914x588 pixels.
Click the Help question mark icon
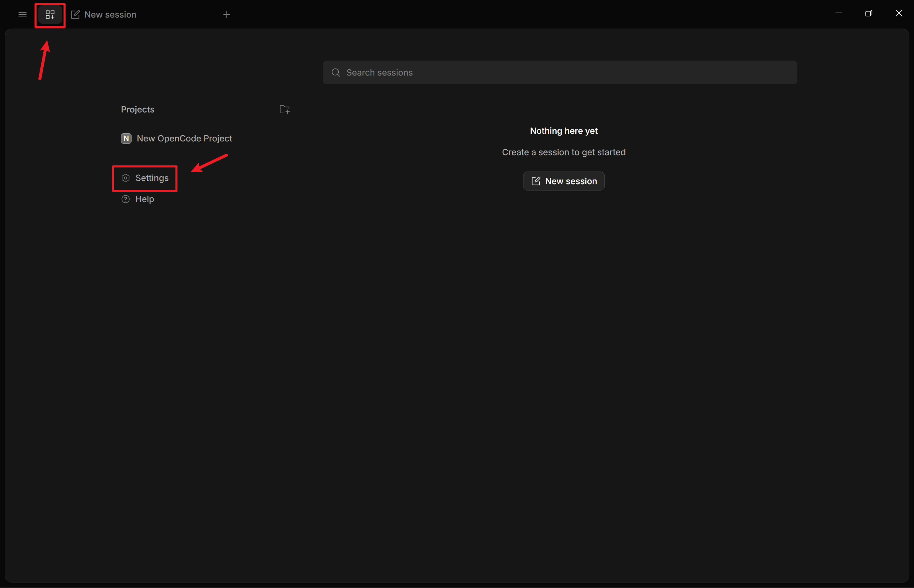125,199
